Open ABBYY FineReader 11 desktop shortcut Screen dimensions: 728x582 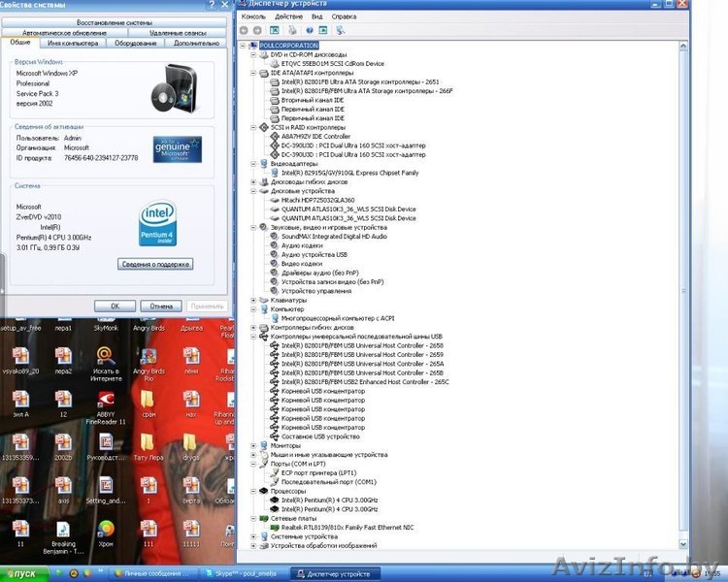coord(105,400)
